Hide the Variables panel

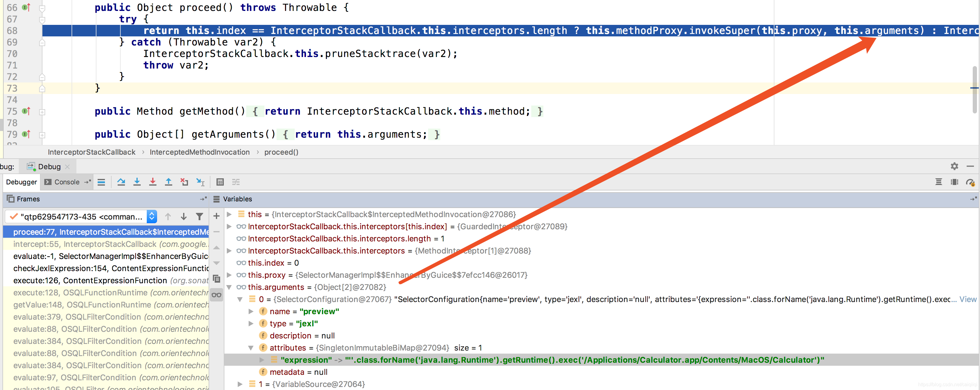pyautogui.click(x=973, y=199)
